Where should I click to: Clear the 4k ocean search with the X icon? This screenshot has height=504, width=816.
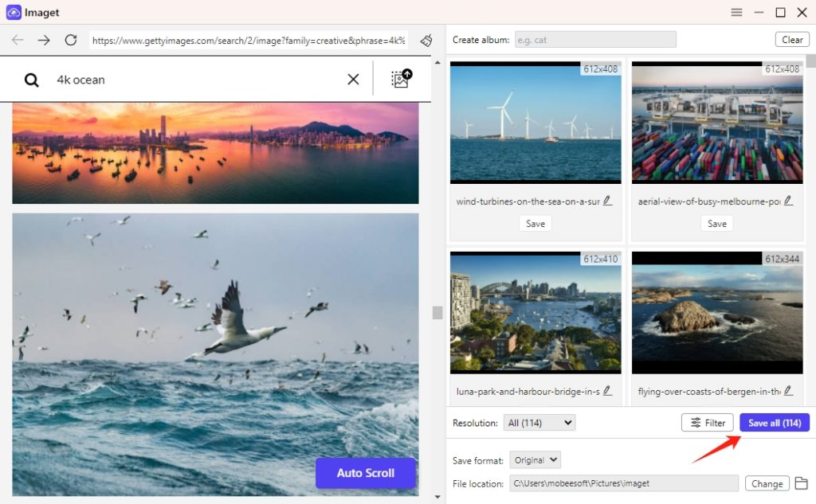point(353,79)
